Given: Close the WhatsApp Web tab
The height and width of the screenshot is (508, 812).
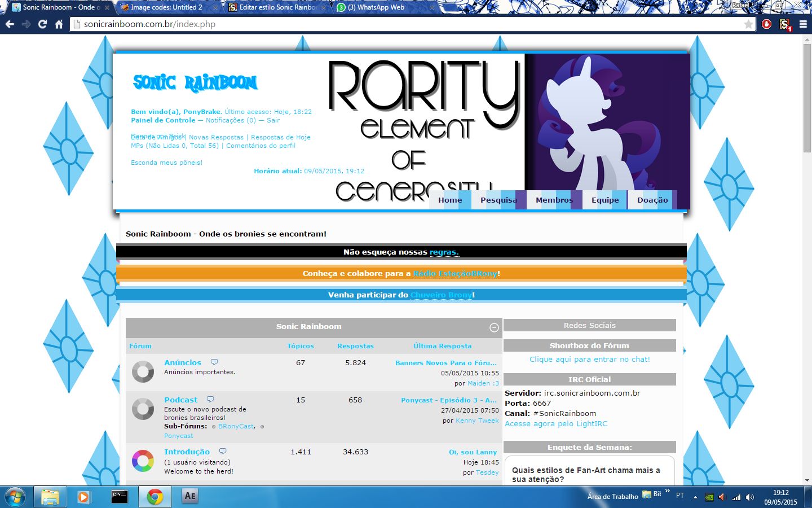Looking at the screenshot, I should point(433,8).
